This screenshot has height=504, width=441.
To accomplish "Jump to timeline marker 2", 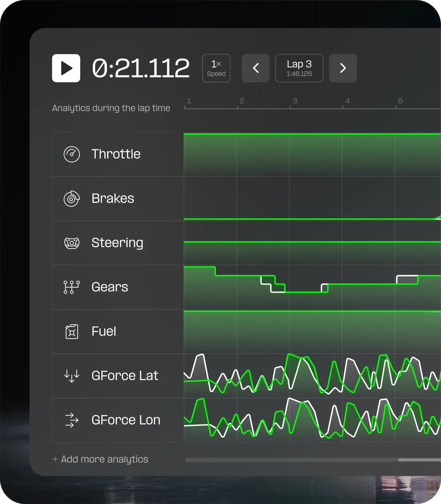I will (x=242, y=101).
